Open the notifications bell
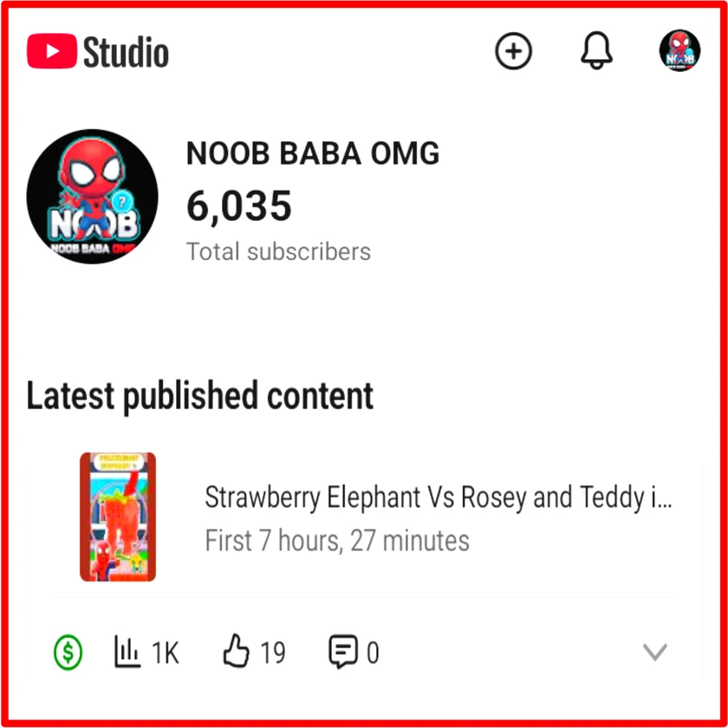 (596, 50)
